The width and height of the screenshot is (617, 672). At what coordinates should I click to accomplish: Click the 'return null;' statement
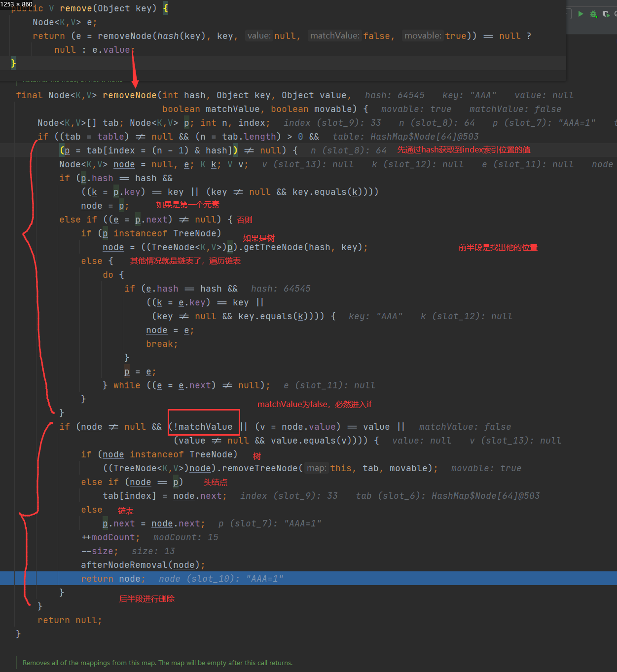(x=70, y=620)
